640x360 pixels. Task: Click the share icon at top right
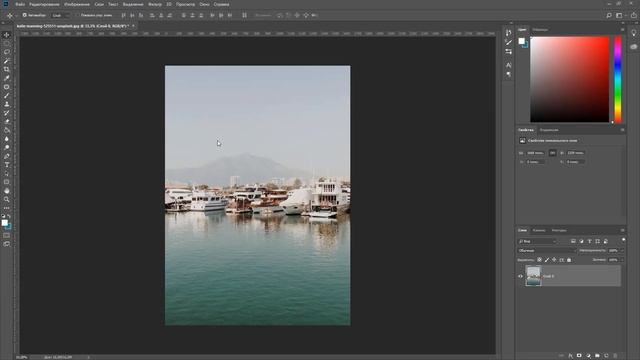coord(633,16)
